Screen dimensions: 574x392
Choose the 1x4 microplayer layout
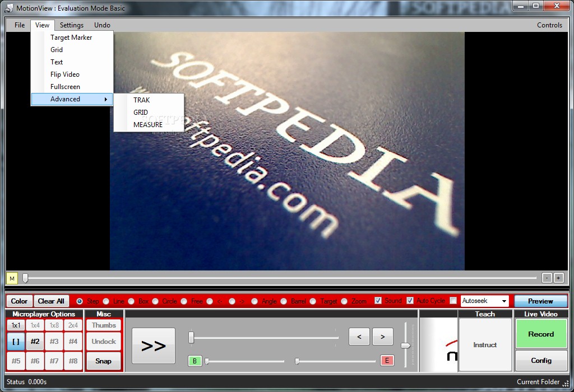coord(35,325)
